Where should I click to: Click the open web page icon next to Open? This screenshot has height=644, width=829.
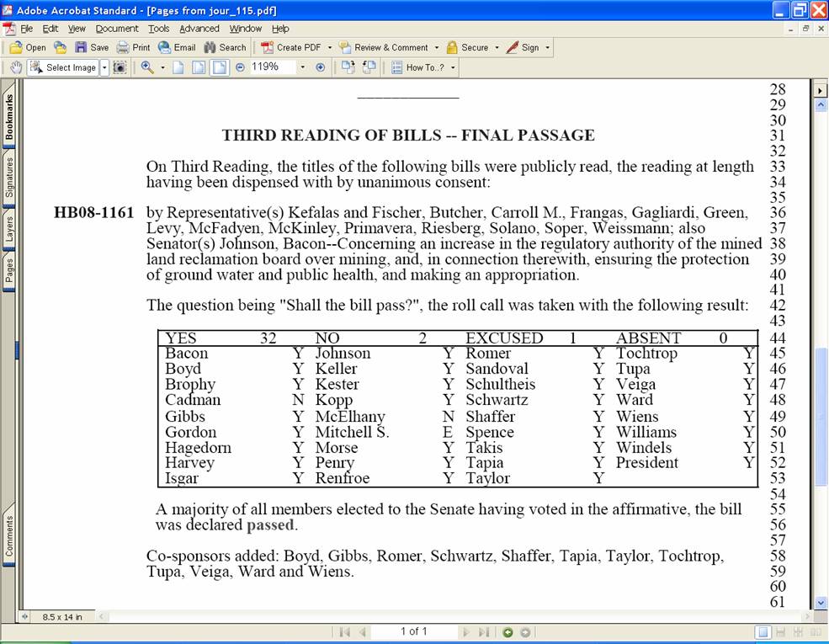(x=61, y=48)
